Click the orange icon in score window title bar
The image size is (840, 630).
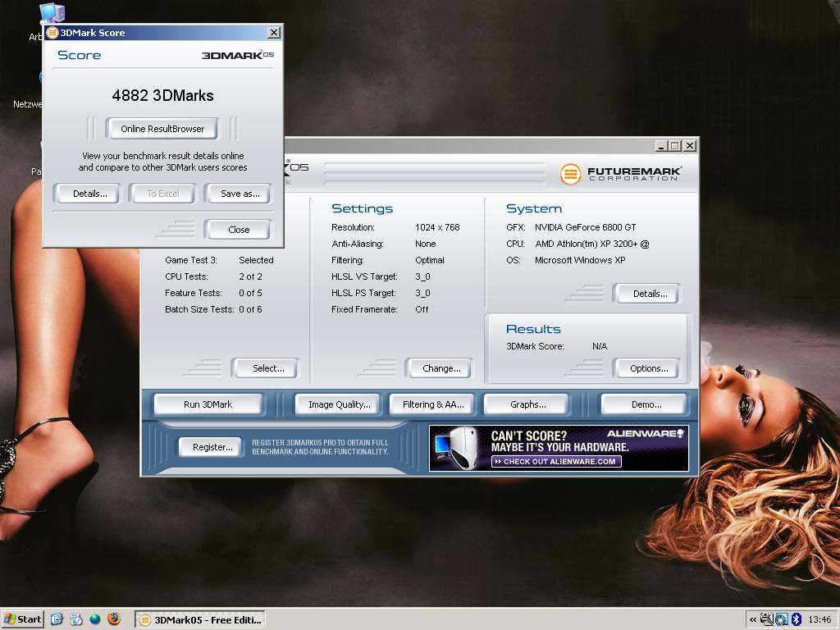[x=52, y=33]
